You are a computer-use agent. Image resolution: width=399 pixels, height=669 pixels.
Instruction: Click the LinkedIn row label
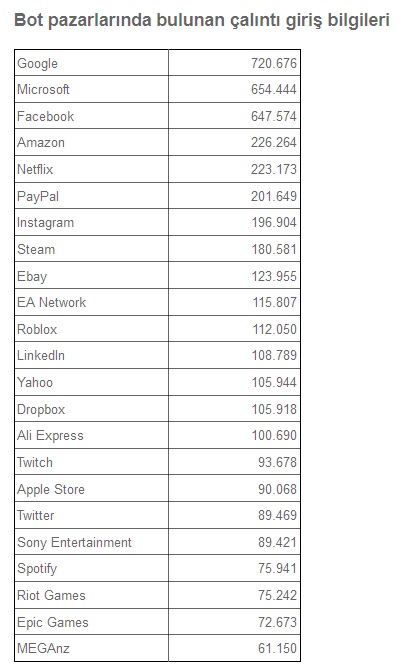(x=41, y=355)
